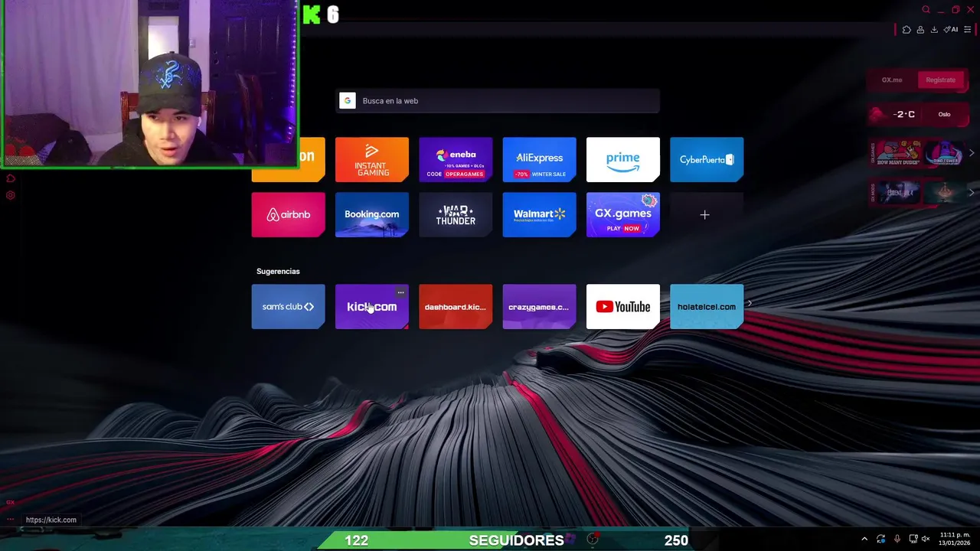Show hidden system tray icons
Screen dimensions: 980x551
click(864, 540)
